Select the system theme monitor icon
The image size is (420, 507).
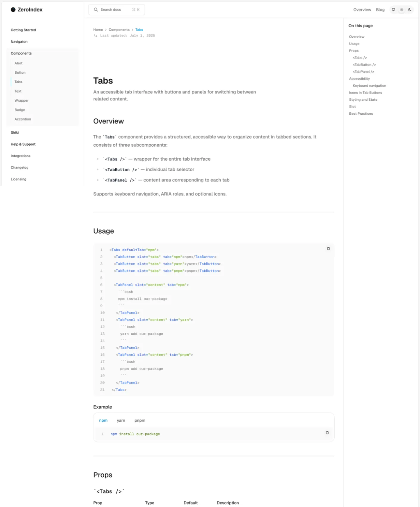[393, 9]
